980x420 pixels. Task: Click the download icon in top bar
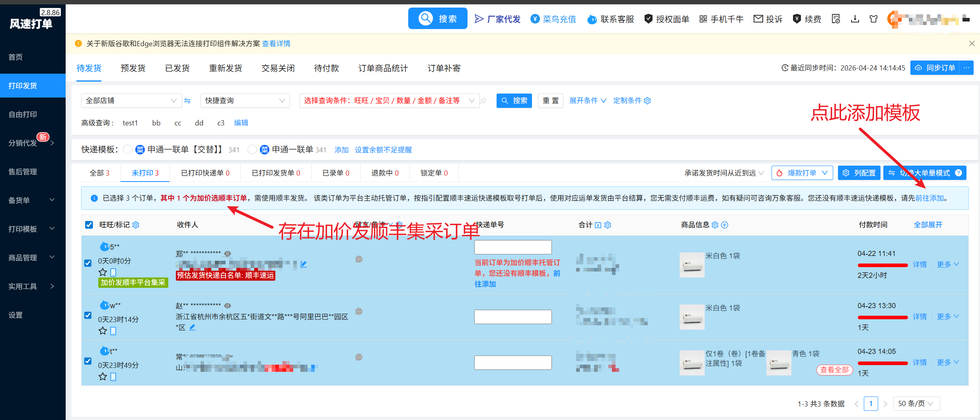(x=855, y=19)
